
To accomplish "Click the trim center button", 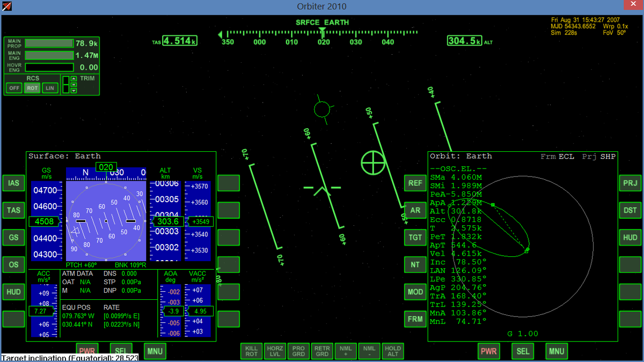I will click(74, 85).
